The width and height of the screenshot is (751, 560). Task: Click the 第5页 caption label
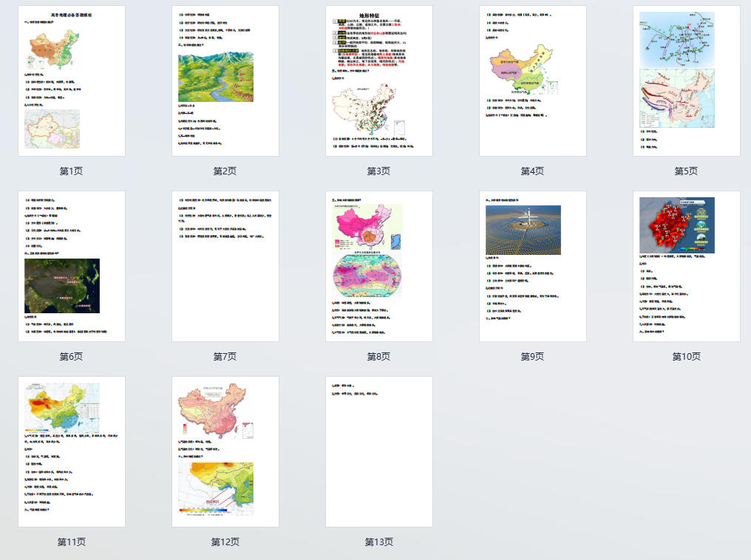coord(687,171)
